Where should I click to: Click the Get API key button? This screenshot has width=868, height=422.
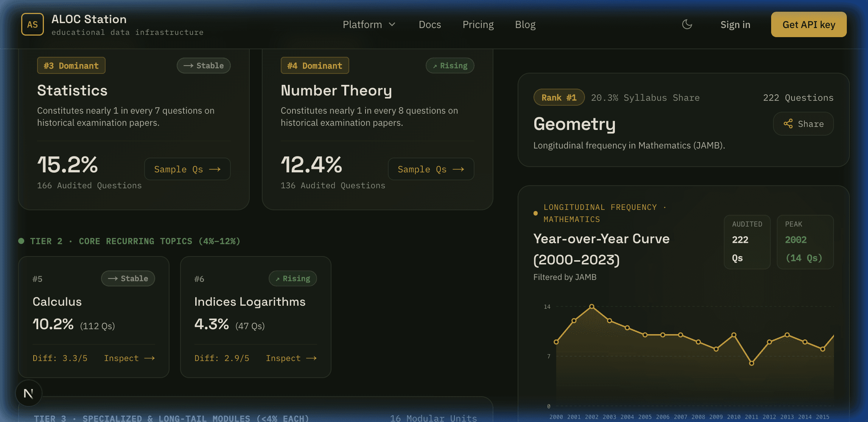(x=809, y=25)
